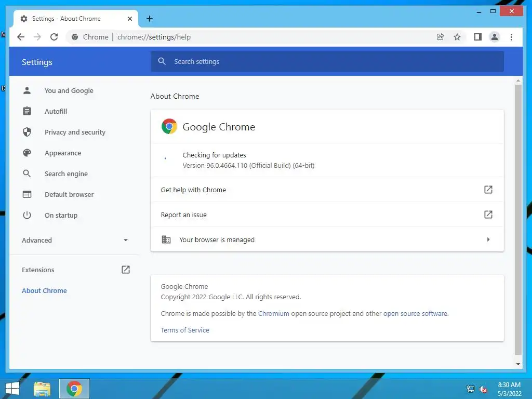532x399 pixels.
Task: Click the search magnifier in settings bar
Action: point(162,61)
